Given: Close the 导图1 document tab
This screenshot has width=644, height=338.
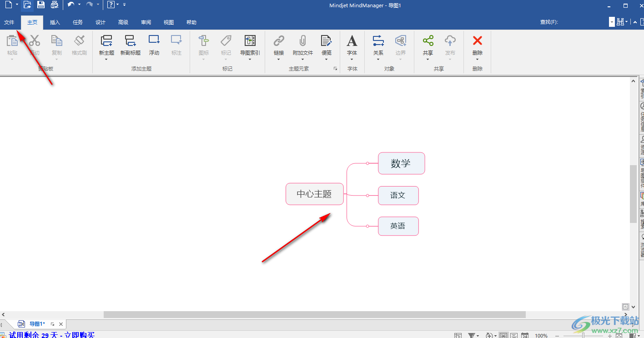Looking at the screenshot, I should pyautogui.click(x=61, y=324).
